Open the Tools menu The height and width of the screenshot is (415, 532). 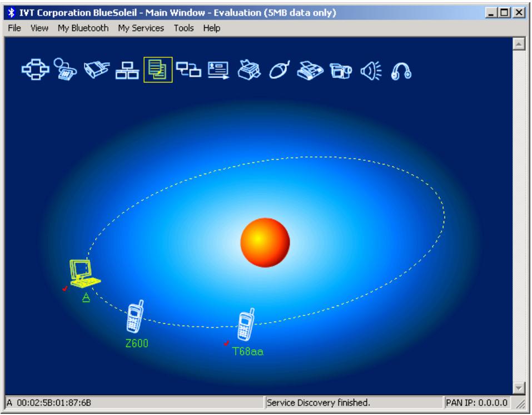tap(183, 28)
